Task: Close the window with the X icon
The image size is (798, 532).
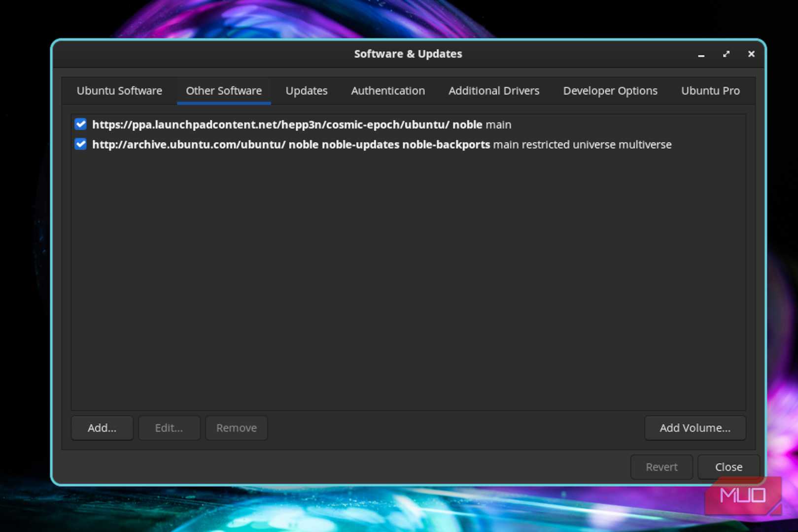Action: coord(751,54)
